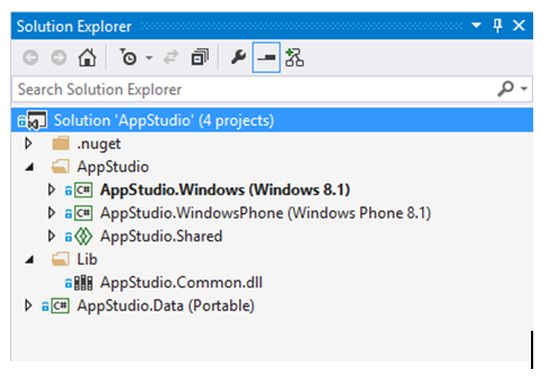Select AppStudio.Windows (Windows 8.1) project

pos(225,190)
